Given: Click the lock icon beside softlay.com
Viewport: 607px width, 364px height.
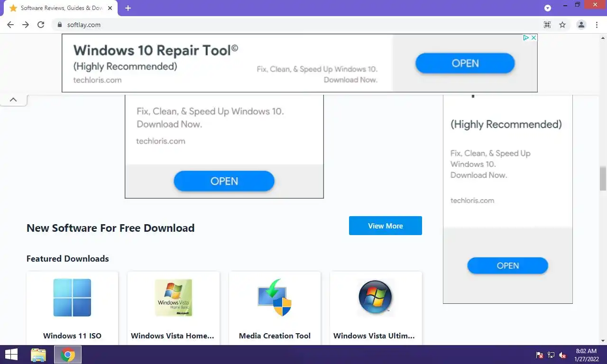Looking at the screenshot, I should point(60,25).
